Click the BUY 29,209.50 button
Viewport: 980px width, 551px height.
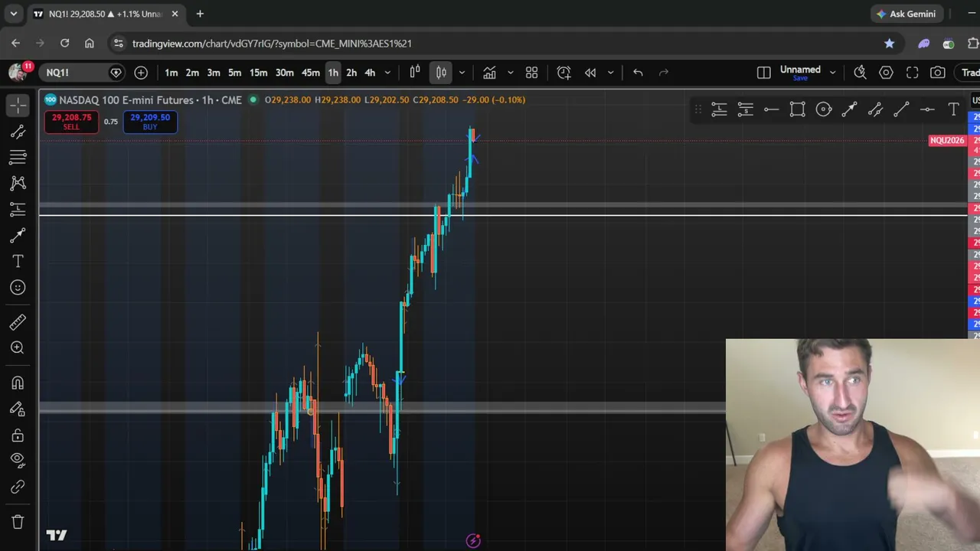(150, 122)
